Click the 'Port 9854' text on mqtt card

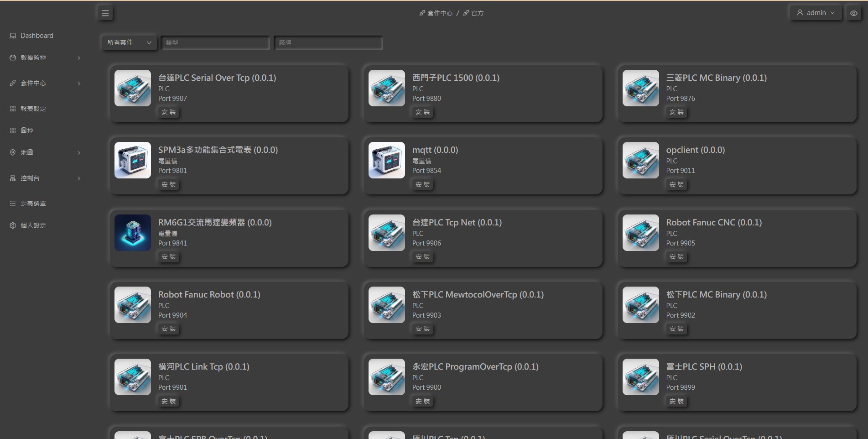coord(426,171)
